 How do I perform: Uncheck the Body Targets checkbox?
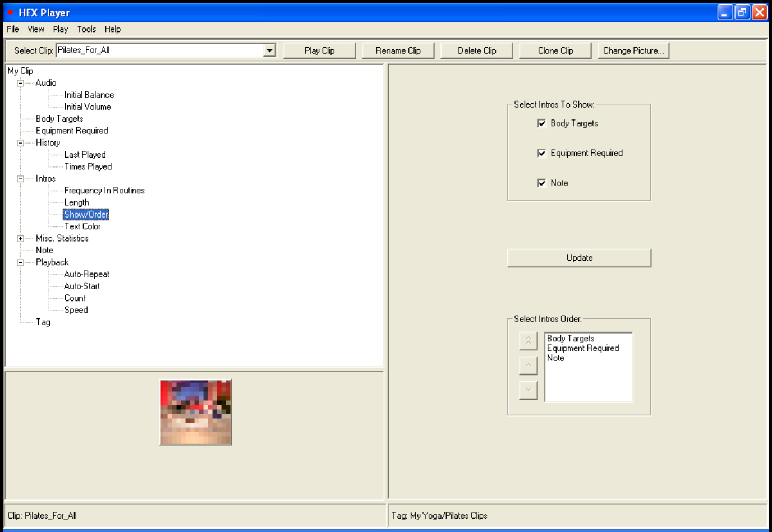[541, 123]
